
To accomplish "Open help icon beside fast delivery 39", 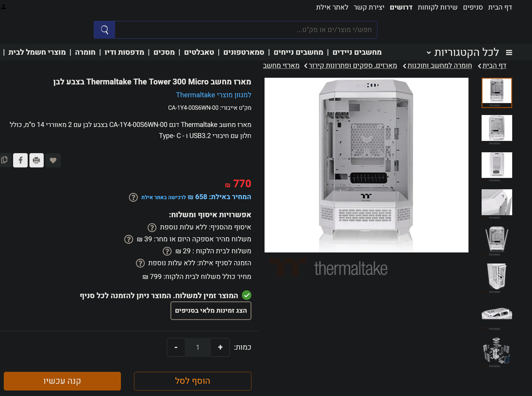I will tap(128, 239).
